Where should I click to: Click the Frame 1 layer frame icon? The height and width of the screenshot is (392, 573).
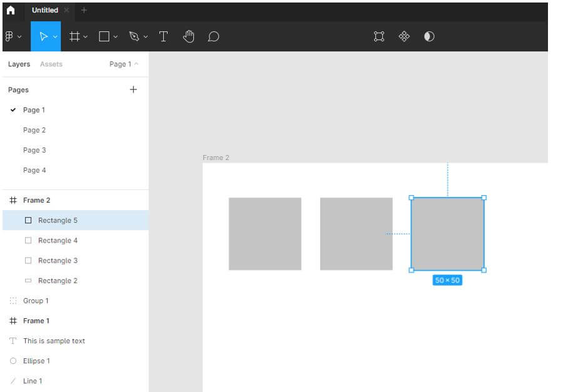point(13,321)
